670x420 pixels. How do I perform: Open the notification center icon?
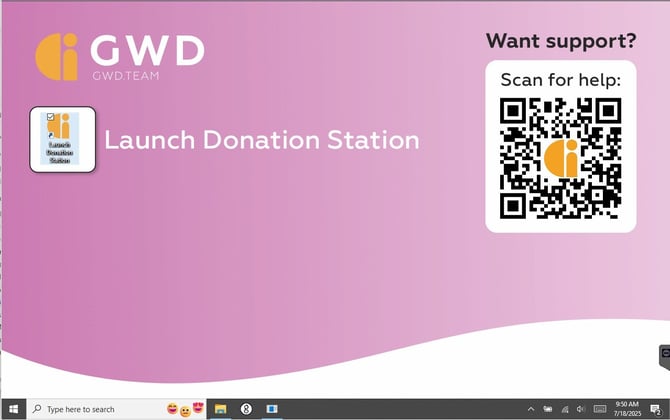coord(655,409)
